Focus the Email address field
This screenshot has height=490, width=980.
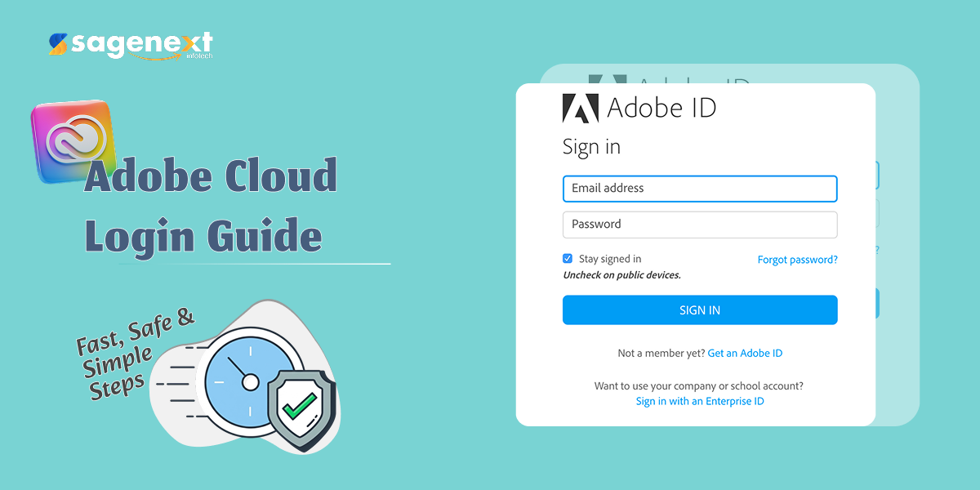(700, 189)
